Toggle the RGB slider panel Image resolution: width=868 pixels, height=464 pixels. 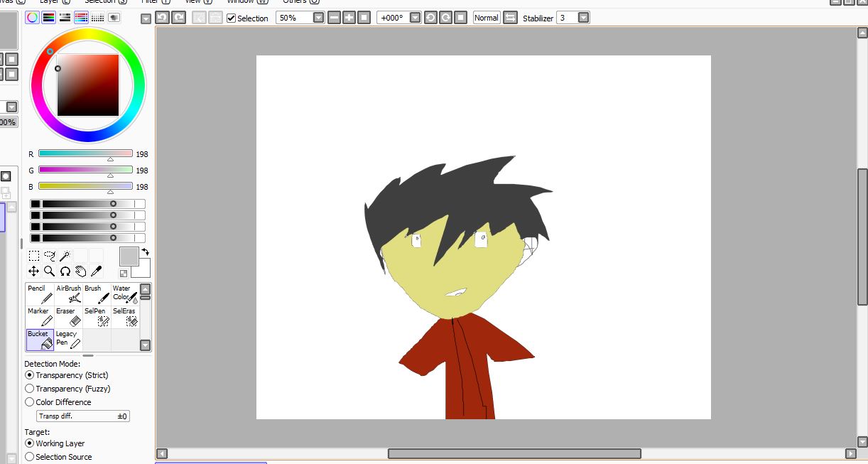49,18
